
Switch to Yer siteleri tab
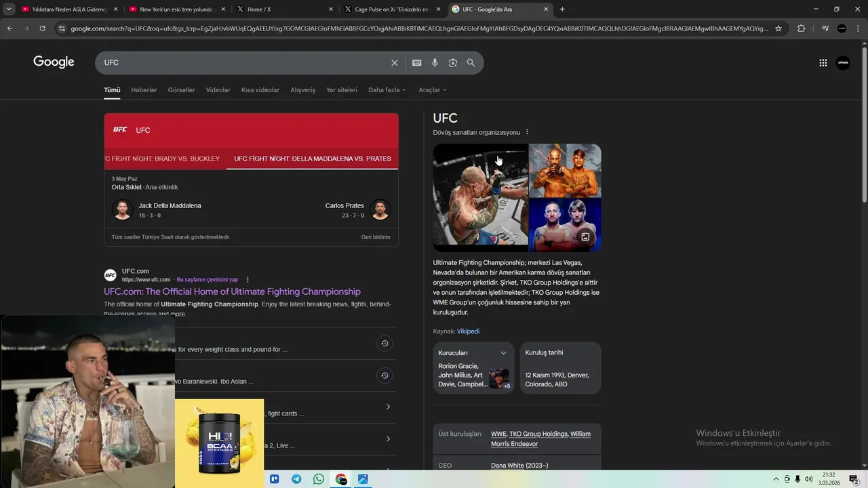coord(342,89)
